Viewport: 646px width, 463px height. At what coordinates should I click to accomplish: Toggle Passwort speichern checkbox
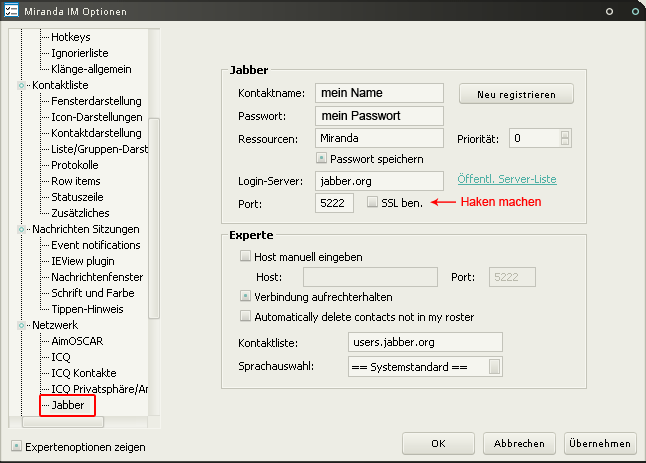321,158
